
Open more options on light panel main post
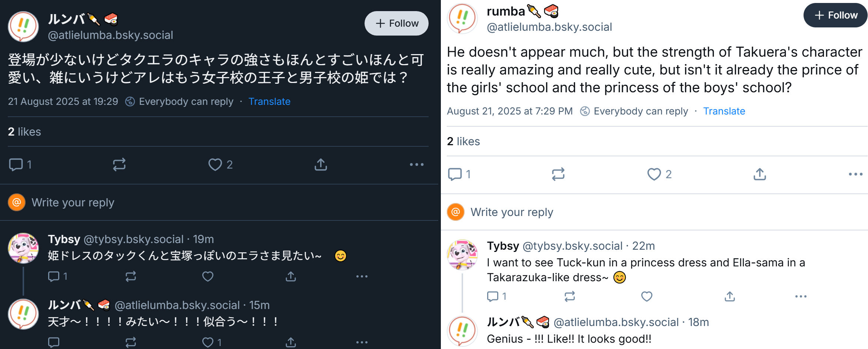[856, 174]
